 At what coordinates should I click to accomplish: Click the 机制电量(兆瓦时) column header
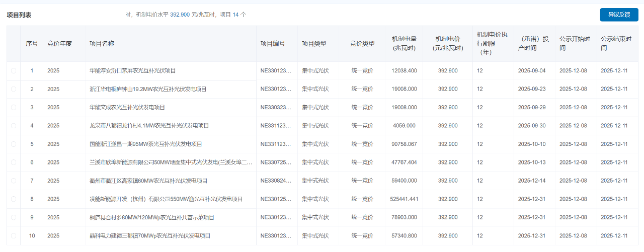point(404,44)
